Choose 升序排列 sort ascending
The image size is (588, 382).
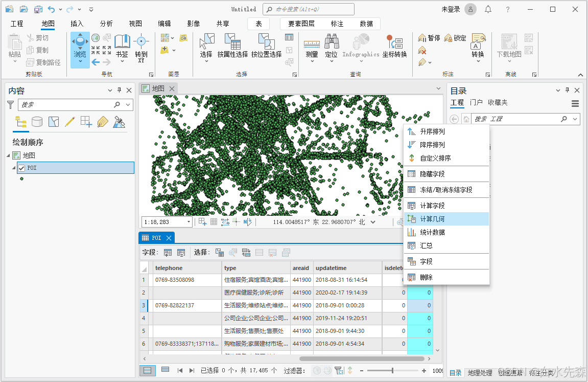[x=446, y=131]
